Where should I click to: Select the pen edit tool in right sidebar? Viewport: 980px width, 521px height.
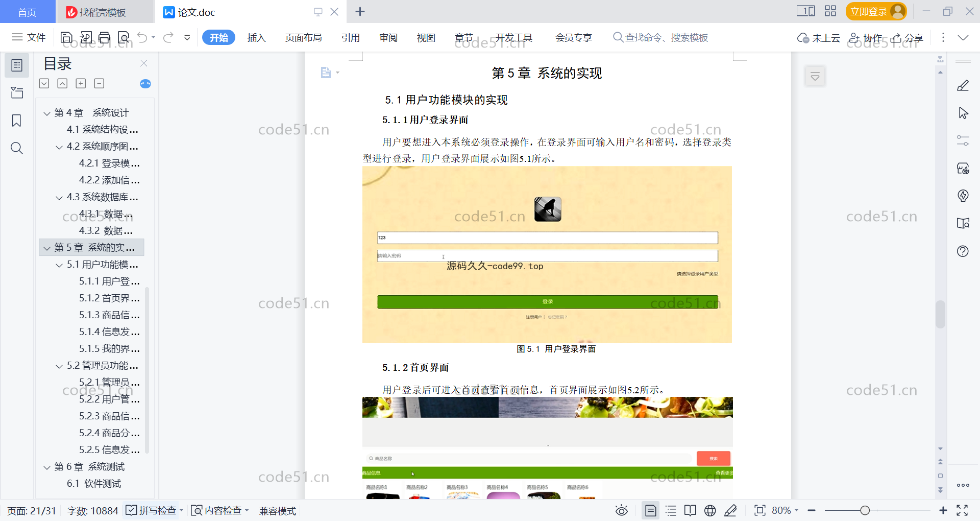pyautogui.click(x=963, y=85)
